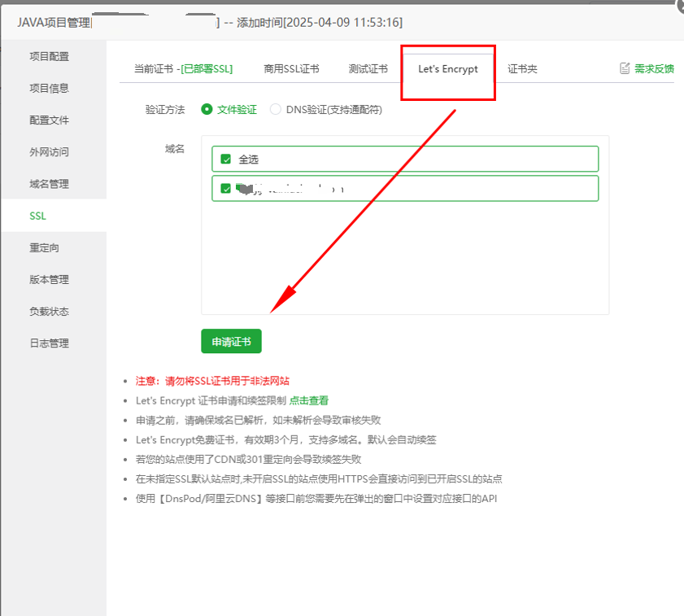Go to the 测试证书 tab
The width and height of the screenshot is (684, 616).
tap(368, 69)
